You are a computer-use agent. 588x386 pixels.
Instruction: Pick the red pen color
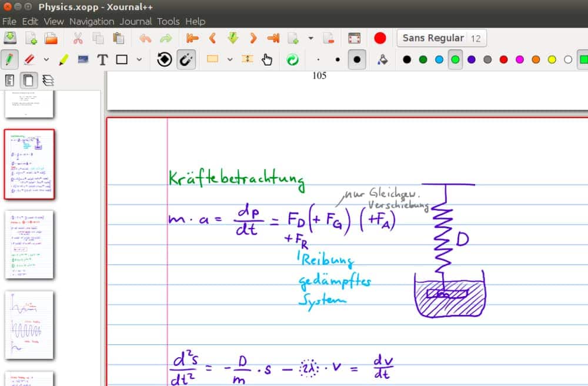pyautogui.click(x=504, y=59)
